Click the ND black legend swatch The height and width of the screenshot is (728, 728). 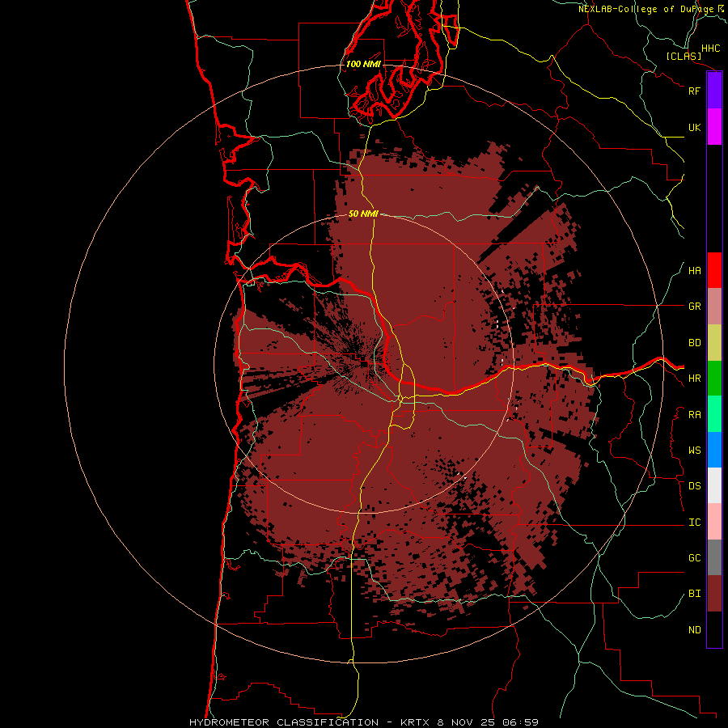click(714, 629)
